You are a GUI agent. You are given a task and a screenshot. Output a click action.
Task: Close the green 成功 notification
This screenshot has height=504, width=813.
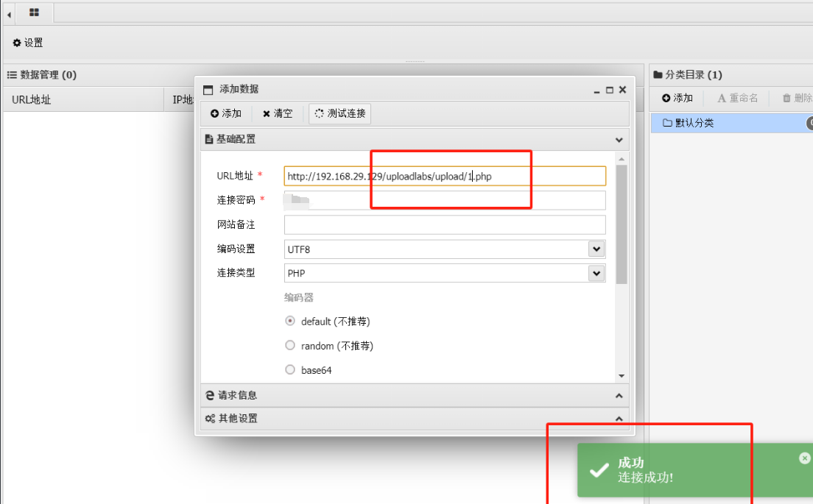[804, 458]
